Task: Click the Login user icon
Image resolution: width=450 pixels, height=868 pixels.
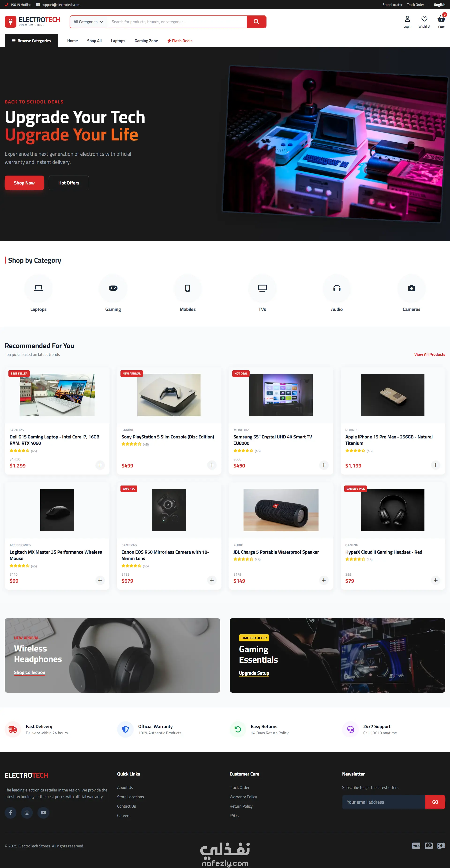Action: (407, 19)
